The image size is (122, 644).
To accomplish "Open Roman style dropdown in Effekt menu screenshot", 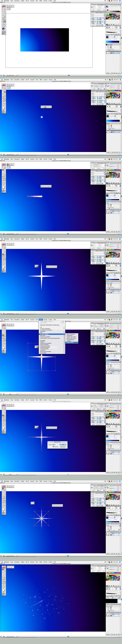I will coord(104,335).
